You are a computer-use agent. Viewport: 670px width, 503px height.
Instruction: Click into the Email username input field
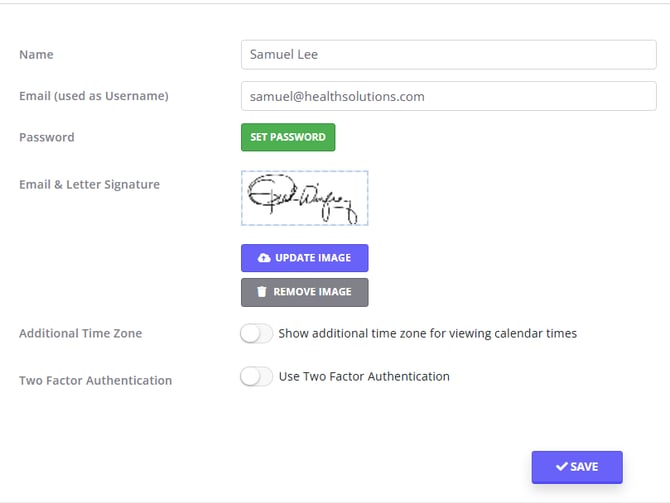pos(448,96)
